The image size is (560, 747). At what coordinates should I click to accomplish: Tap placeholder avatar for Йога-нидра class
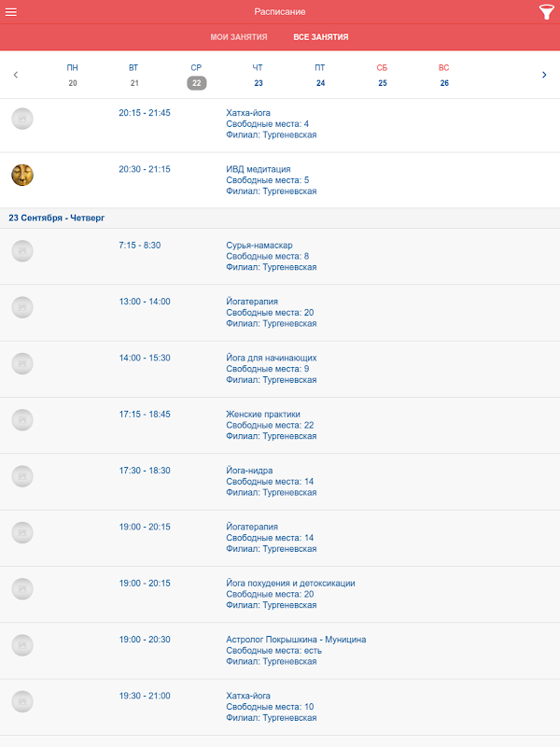(x=22, y=475)
